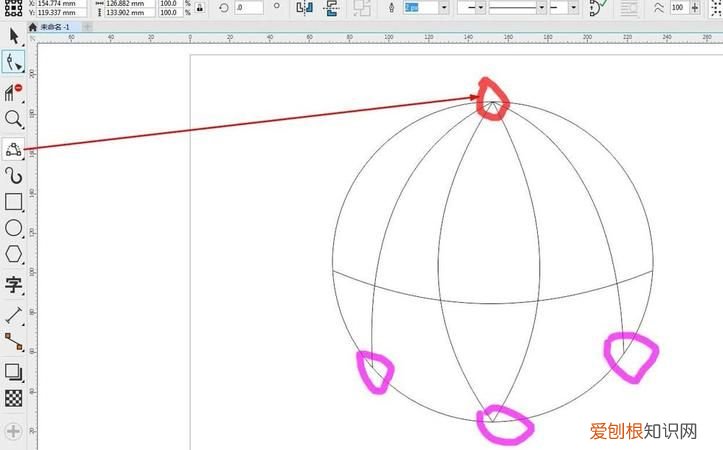
Task: Pick the Rectangle tool
Action: coord(13,202)
